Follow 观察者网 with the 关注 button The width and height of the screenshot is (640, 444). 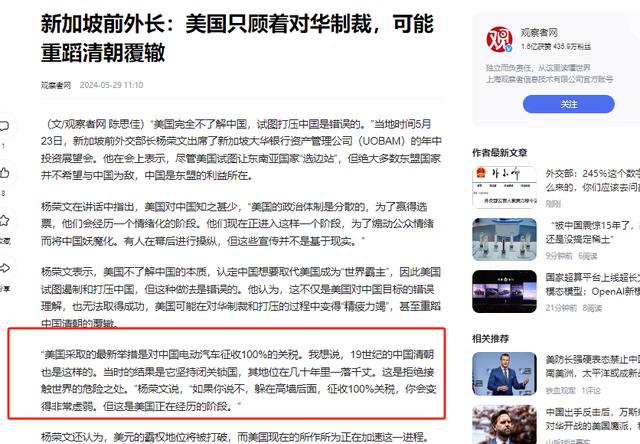click(x=569, y=104)
